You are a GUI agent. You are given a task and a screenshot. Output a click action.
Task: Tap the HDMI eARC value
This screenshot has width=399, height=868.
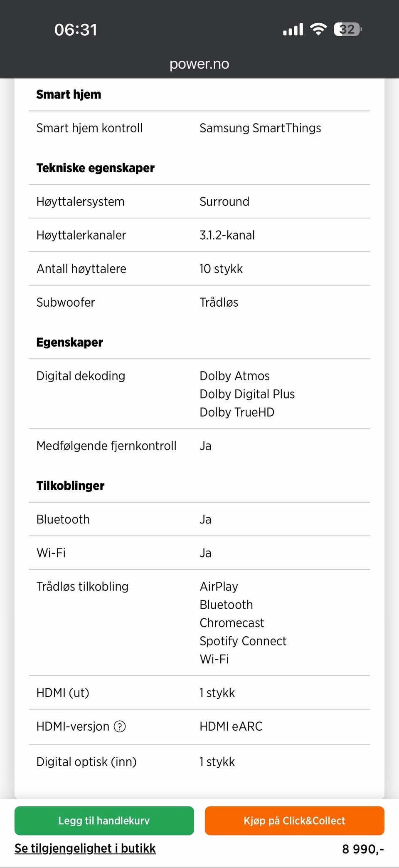click(x=231, y=727)
